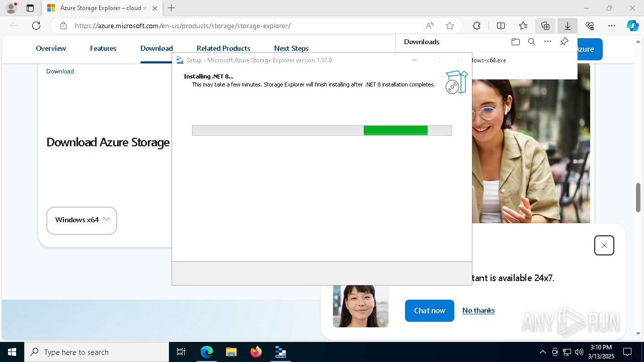644x362 pixels.
Task: Go to the Overview tab
Action: tap(51, 48)
